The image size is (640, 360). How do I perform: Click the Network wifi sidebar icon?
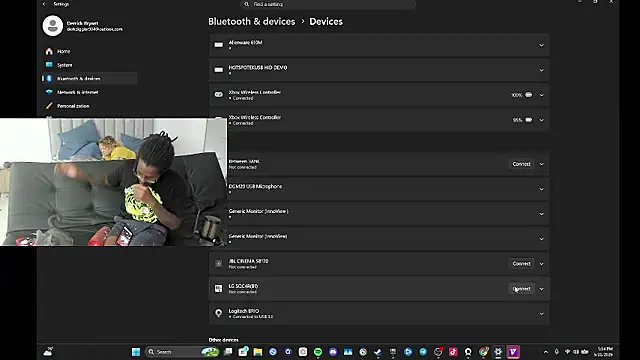(49, 92)
